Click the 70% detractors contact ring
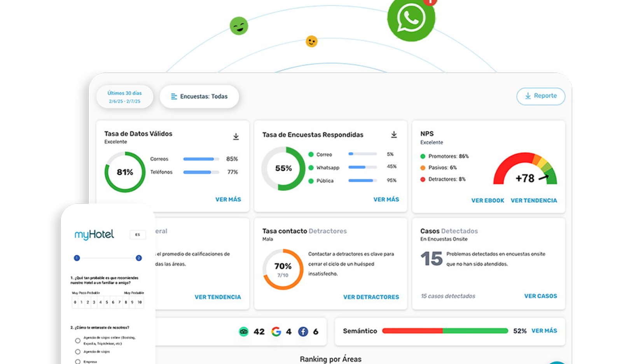622x364 pixels. tap(283, 269)
